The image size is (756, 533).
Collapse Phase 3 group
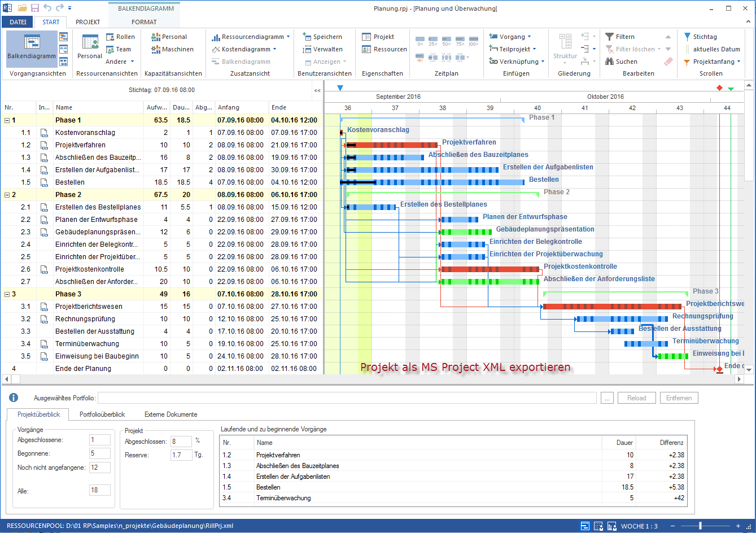point(7,294)
